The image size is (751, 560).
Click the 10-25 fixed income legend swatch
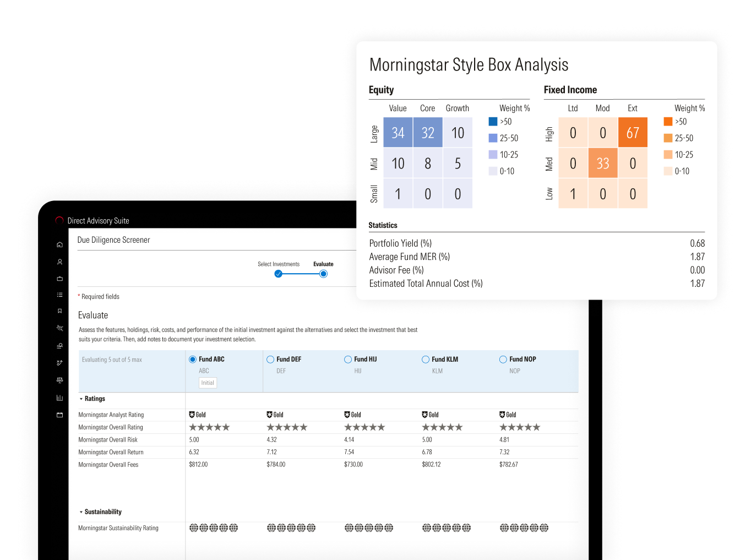click(668, 155)
